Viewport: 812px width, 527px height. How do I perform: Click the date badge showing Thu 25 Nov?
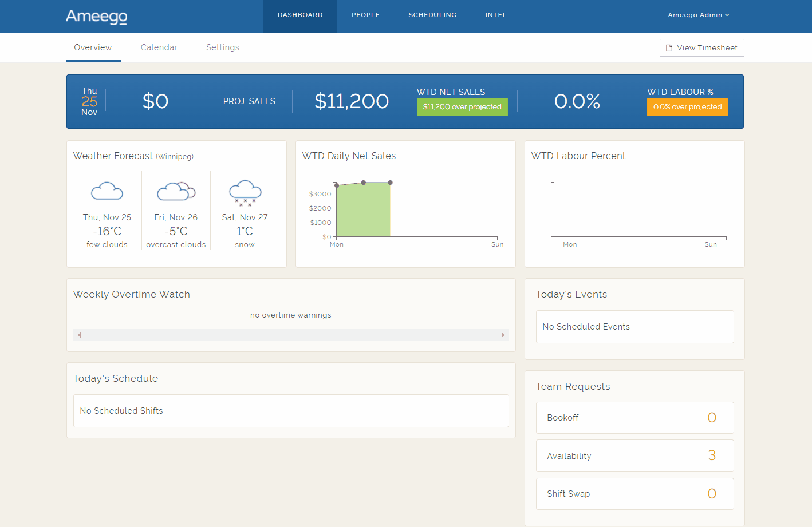point(89,101)
